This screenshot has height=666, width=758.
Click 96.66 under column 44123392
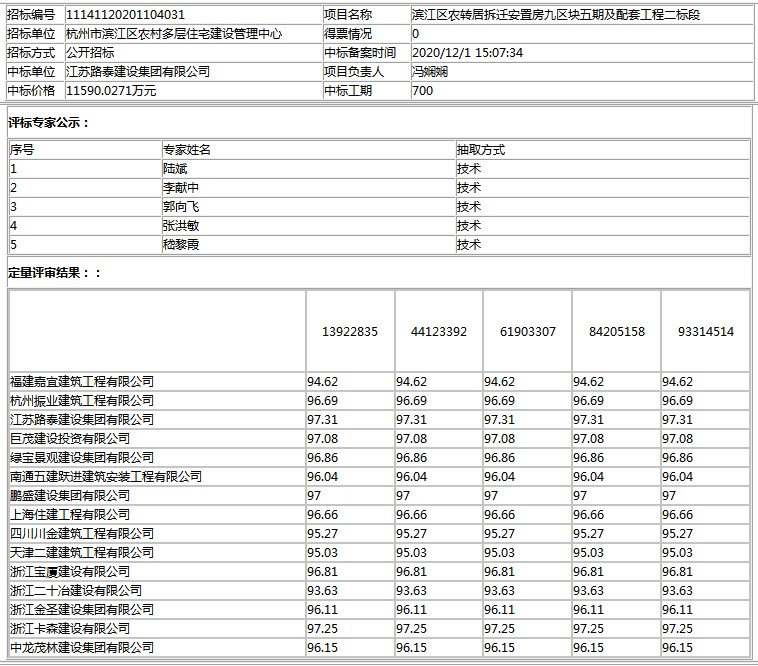(x=411, y=514)
